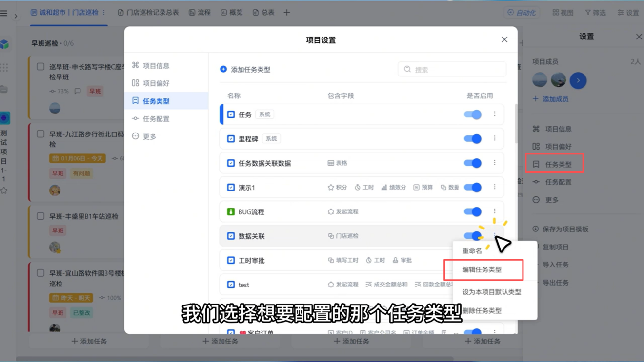Toggle the 数据关联 enabled switch
The height and width of the screenshot is (362, 644).
click(x=472, y=236)
